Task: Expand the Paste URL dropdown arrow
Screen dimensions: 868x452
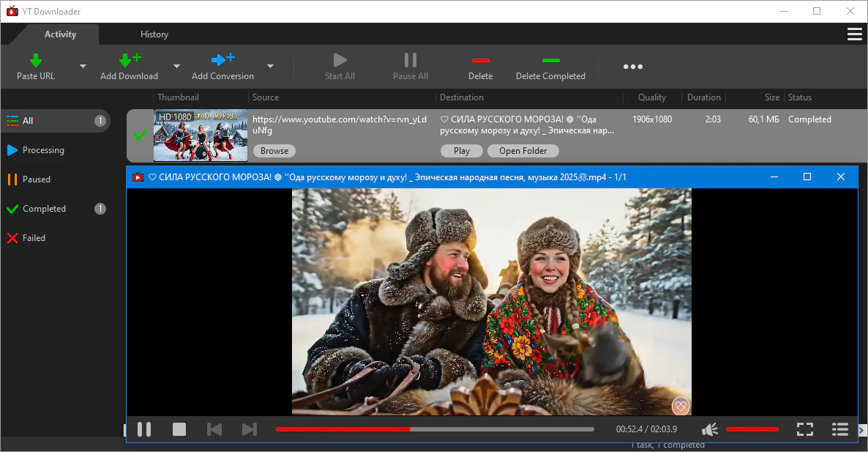Action: [83, 66]
